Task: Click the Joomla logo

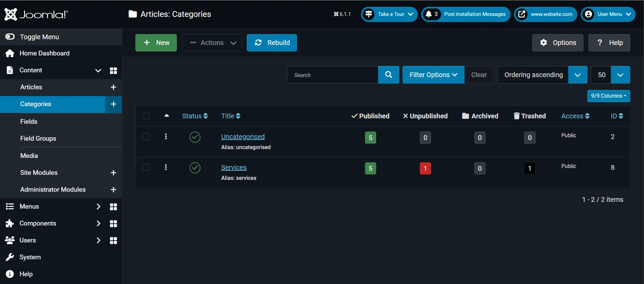Action: (x=36, y=14)
